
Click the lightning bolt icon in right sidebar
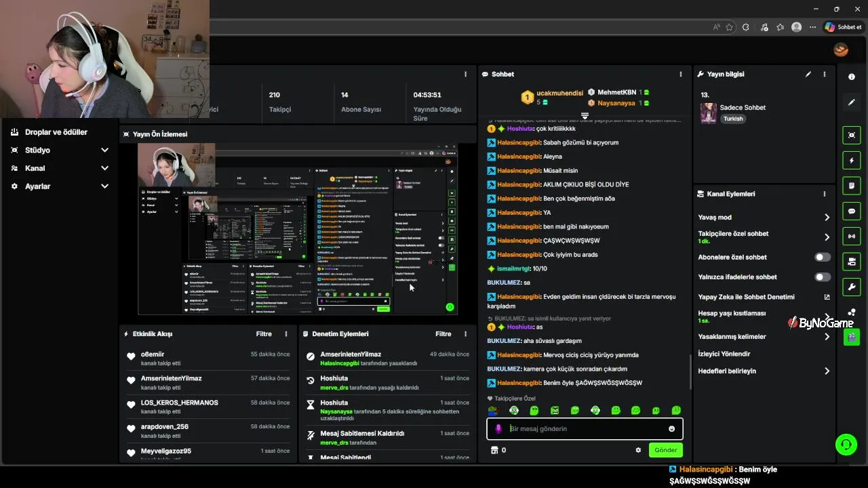(x=852, y=161)
